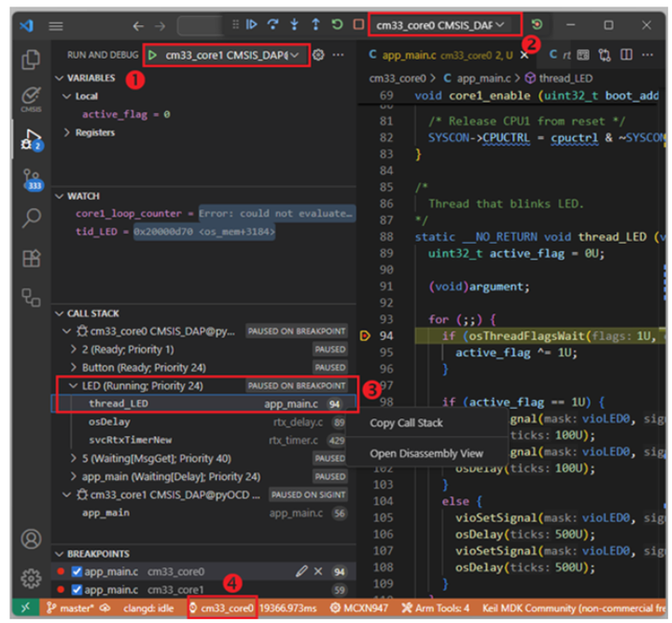Open launch configuration gear in Run and Debug
The image size is (672, 623).
click(x=318, y=55)
